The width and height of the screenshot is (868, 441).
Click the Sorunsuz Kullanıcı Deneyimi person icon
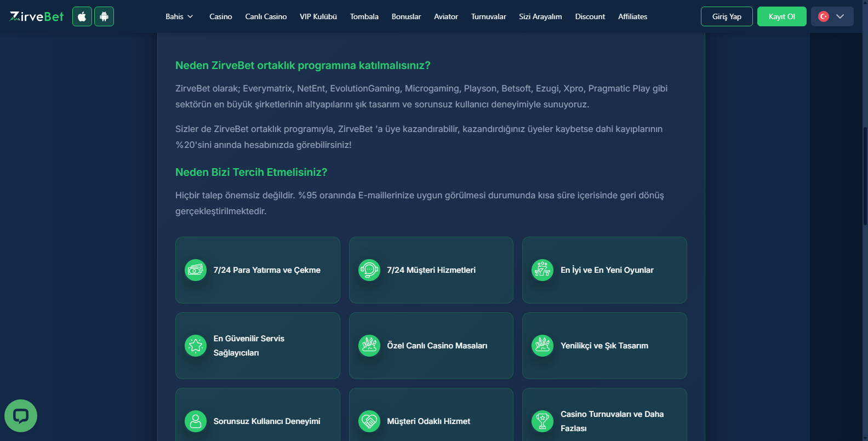(196, 421)
